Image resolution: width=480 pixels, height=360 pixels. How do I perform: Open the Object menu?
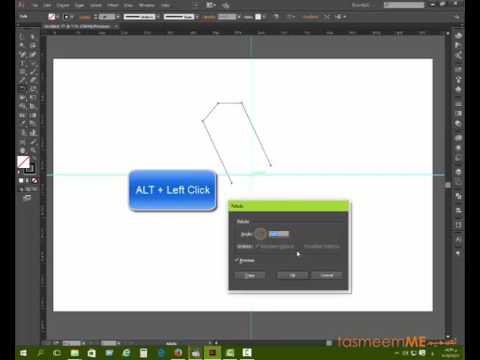[x=62, y=5]
